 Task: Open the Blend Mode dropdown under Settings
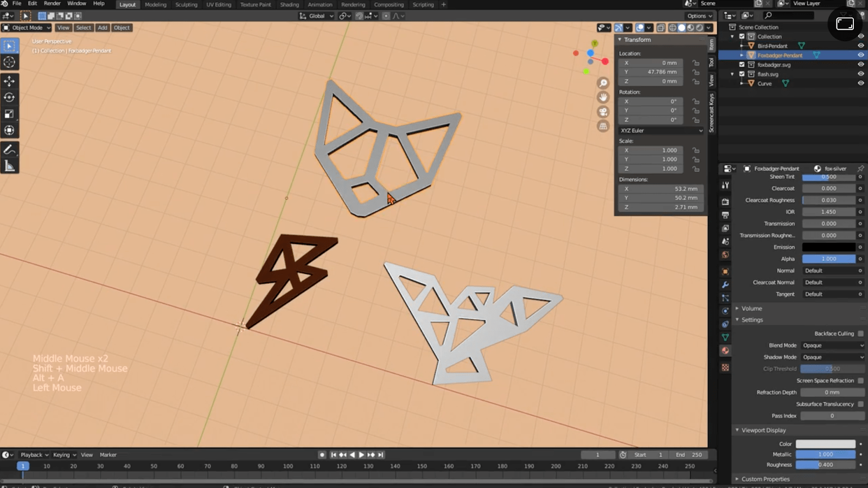[x=832, y=345]
